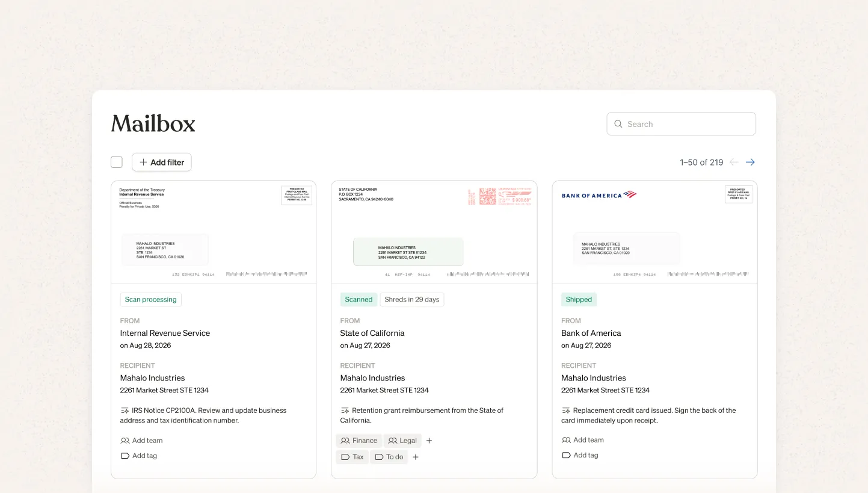
Task: Click the summary icon beside Retention grant reimbursement
Action: click(x=345, y=411)
